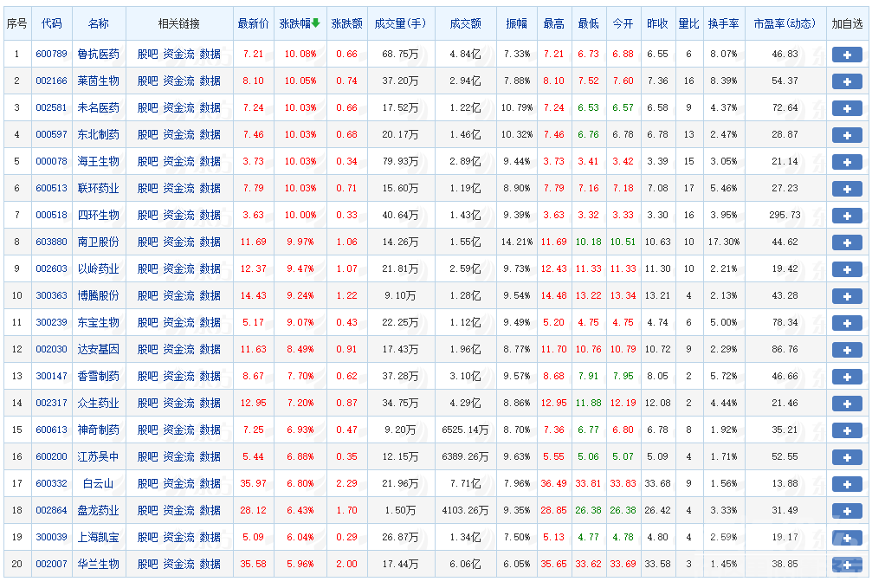
Task: Click the 上海凯宝 stock name link
Action: [98, 537]
